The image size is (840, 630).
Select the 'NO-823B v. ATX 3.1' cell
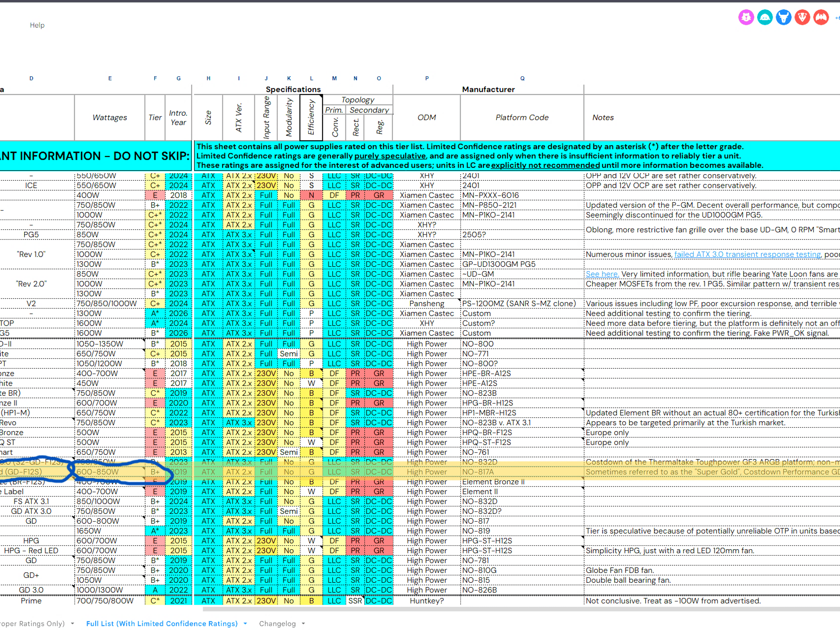[x=522, y=422]
